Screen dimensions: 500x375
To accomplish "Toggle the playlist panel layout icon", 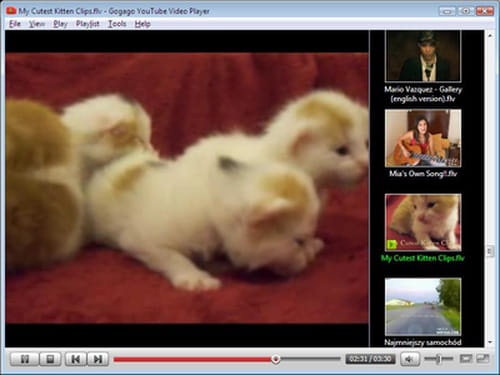I will coord(482,359).
